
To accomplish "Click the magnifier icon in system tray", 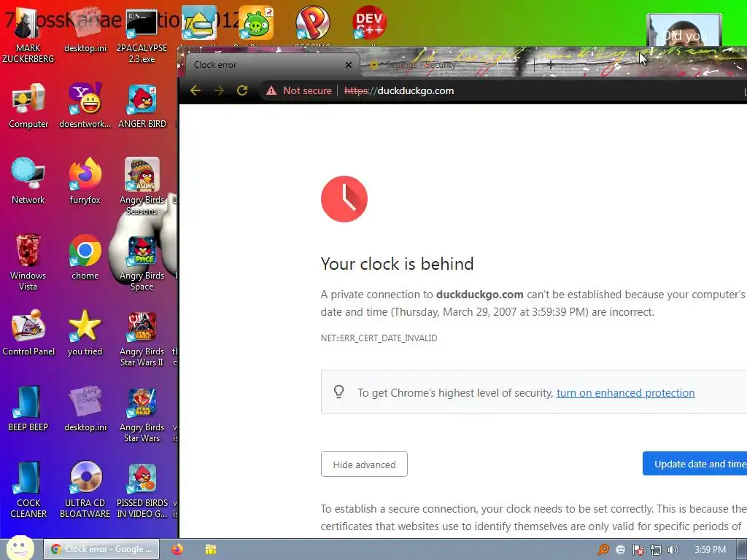I will [603, 550].
